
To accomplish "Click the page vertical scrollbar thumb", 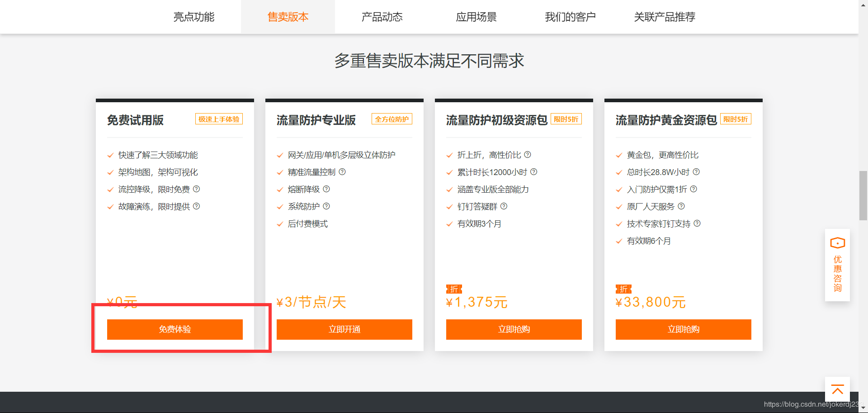I will click(863, 195).
